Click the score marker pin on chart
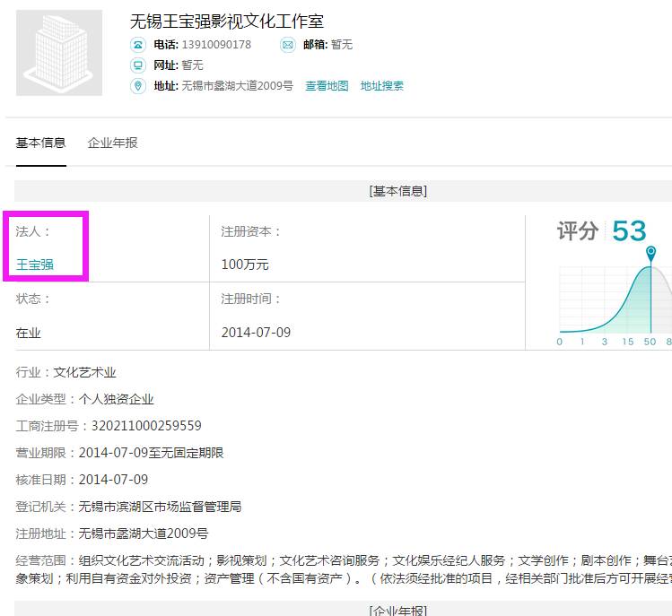 pyautogui.click(x=650, y=253)
